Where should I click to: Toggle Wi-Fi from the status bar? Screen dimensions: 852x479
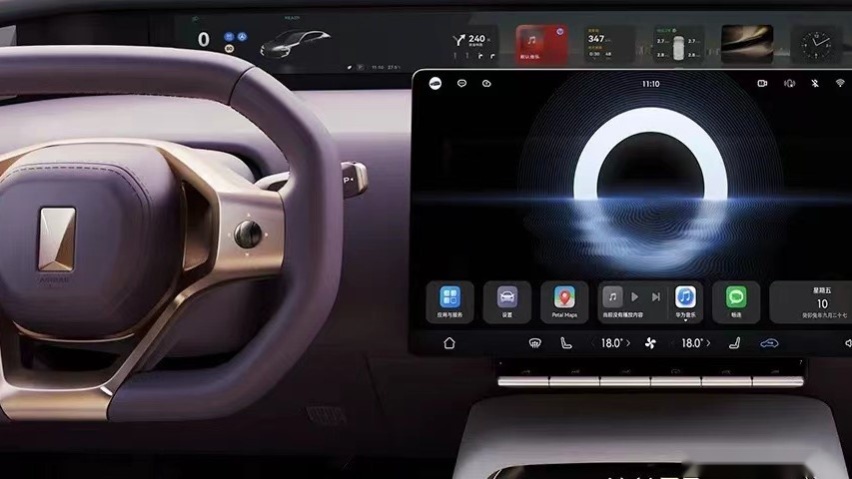(x=840, y=83)
